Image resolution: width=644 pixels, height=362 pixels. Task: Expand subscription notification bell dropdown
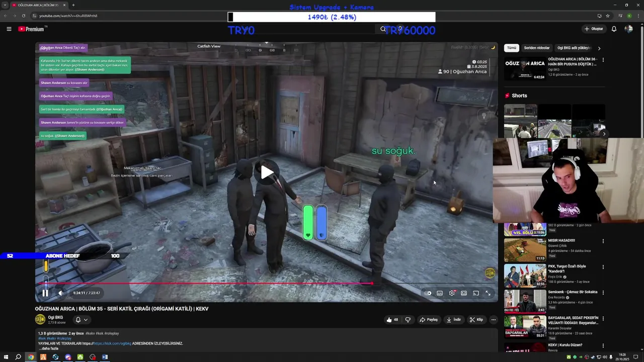coord(82,320)
